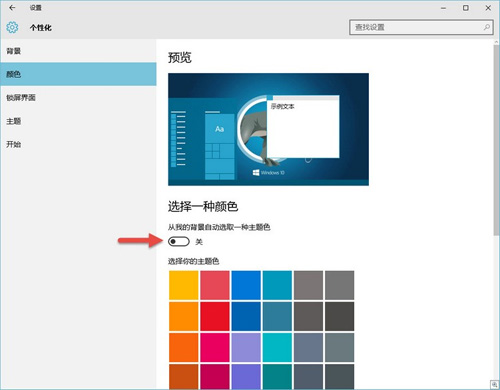The height and width of the screenshot is (390, 500).
Task: Pick the coral red swatch in first row
Action: click(215, 285)
